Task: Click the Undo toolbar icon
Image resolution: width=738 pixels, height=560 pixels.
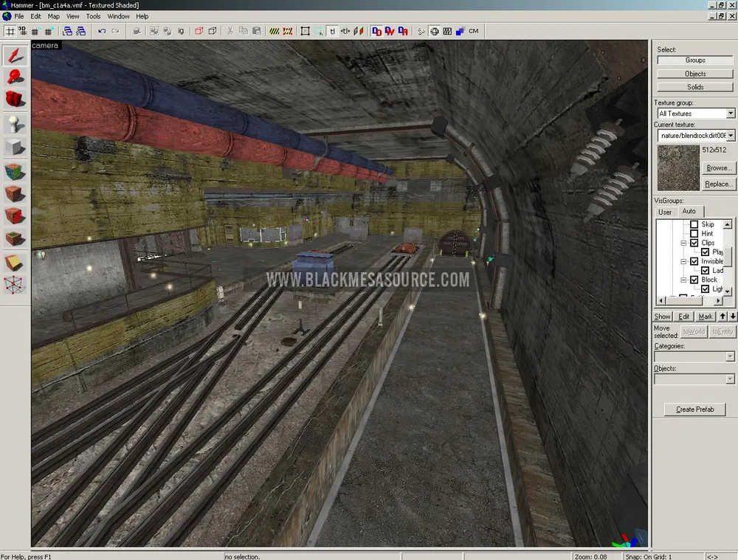Action: [102, 31]
